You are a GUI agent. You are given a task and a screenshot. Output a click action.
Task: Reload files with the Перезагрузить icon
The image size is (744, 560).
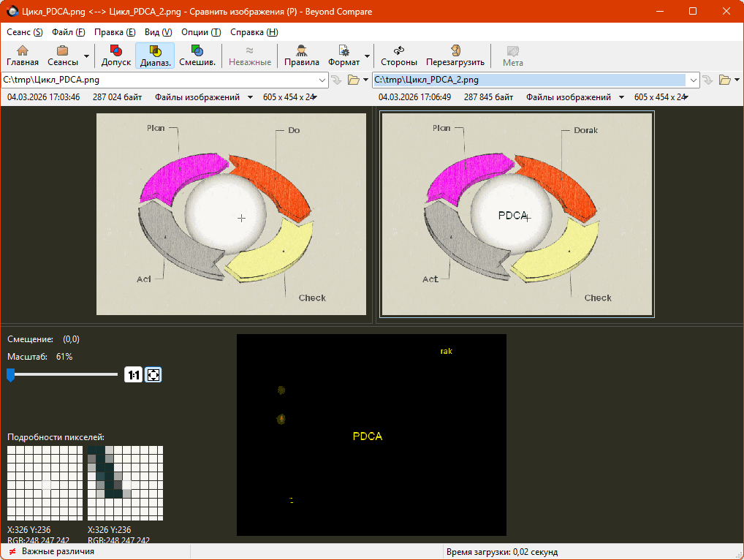[x=455, y=56]
